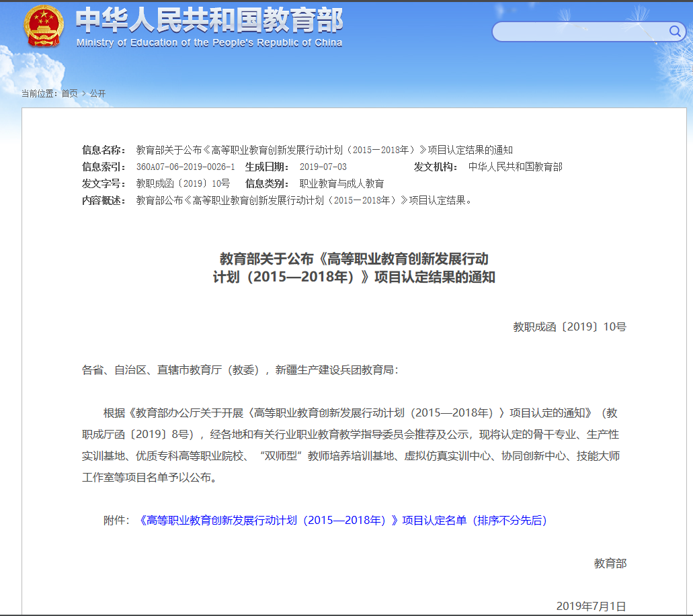
Task: Click the Ministry of Education English subtitle
Action: 209,43
